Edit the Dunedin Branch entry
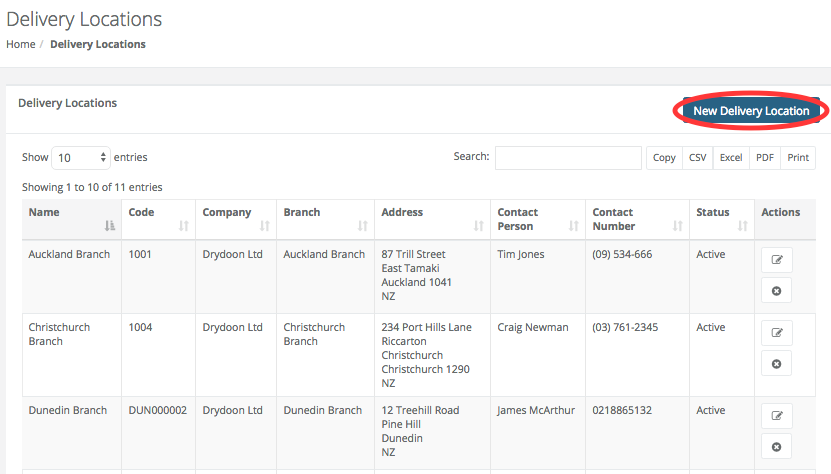The image size is (831, 474). [x=776, y=415]
